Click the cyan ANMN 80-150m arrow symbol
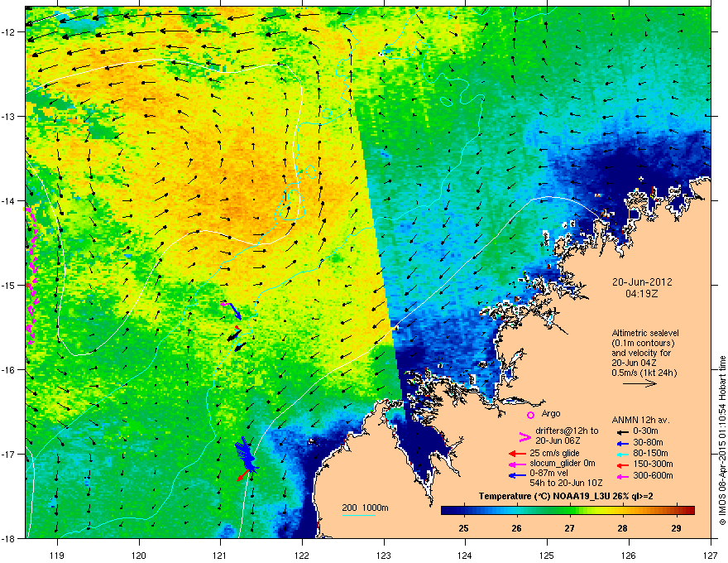Image resolution: width=728 pixels, height=563 pixels. (x=621, y=454)
